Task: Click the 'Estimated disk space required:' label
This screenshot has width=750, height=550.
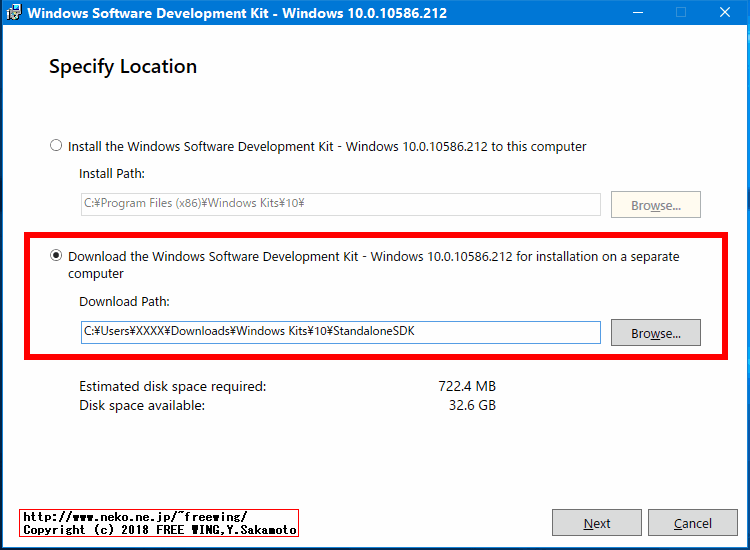Action: pyautogui.click(x=173, y=386)
